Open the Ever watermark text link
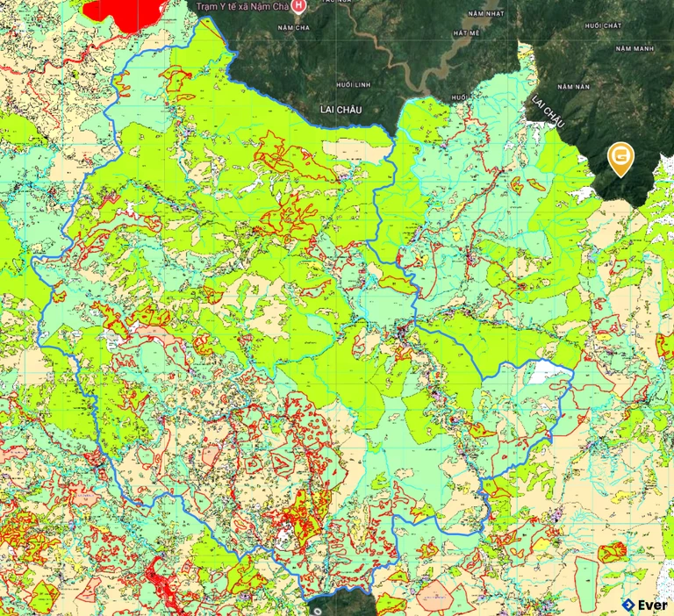674x616 pixels. pos(652,605)
